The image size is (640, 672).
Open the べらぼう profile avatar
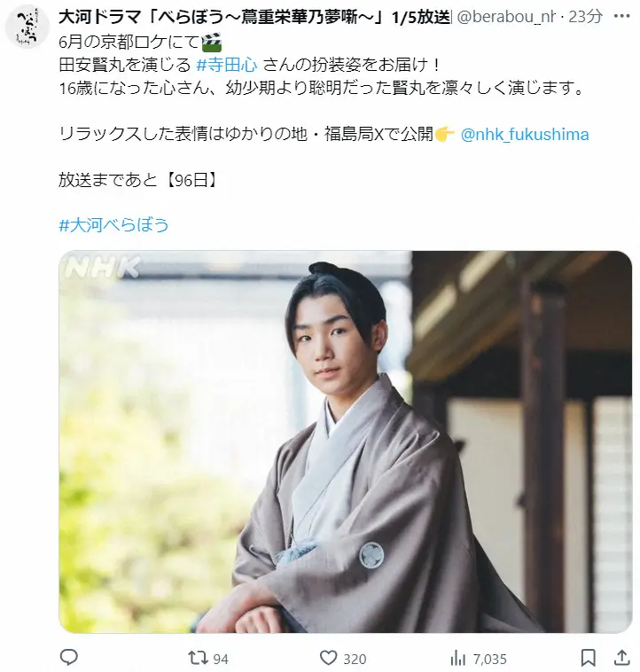click(x=27, y=26)
